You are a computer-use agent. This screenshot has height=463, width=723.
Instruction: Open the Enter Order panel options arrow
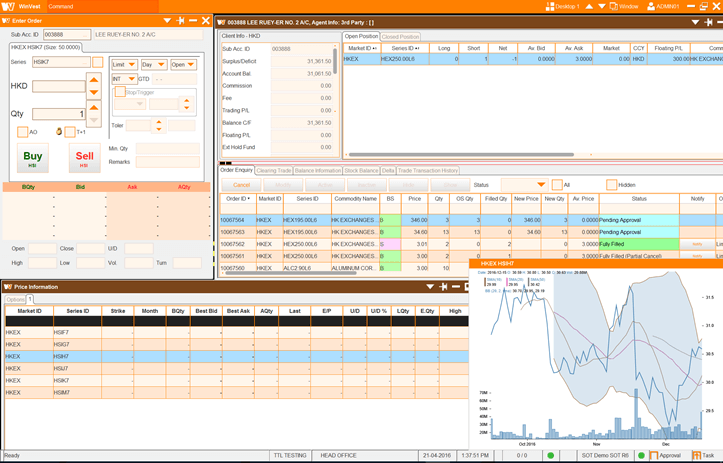point(167,20)
